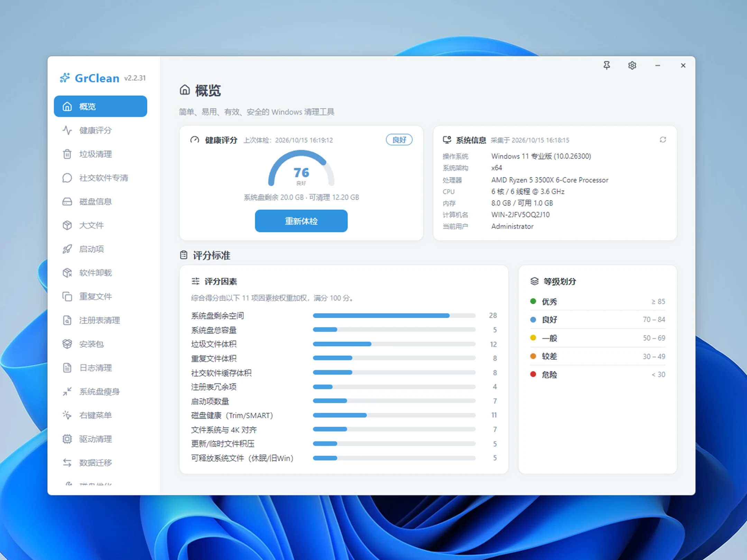Open the 磁盘信息 sidebar label
747x560 pixels.
(95, 202)
